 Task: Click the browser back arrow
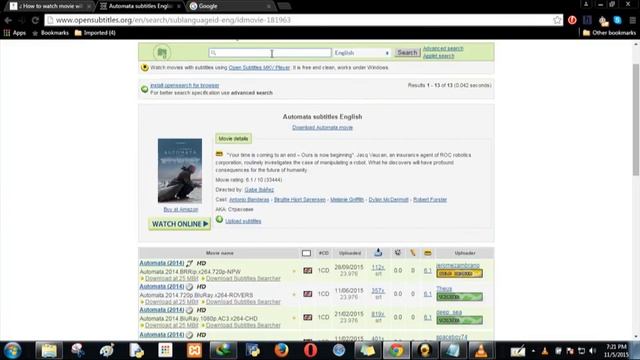pyautogui.click(x=8, y=20)
